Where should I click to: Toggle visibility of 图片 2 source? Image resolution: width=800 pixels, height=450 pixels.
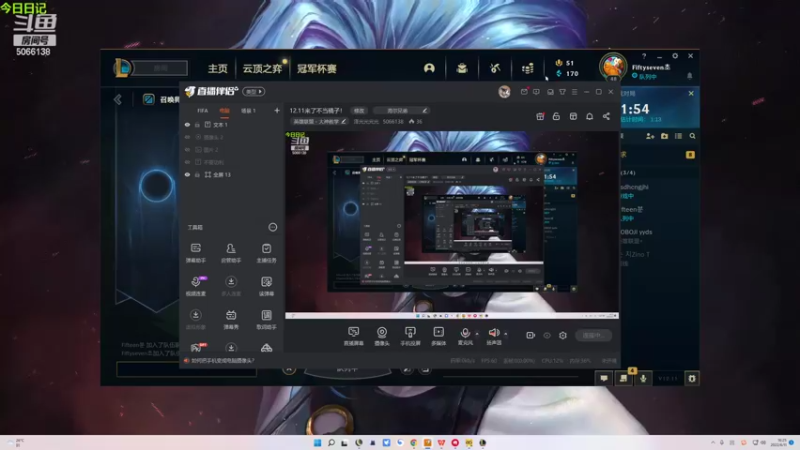click(187, 149)
